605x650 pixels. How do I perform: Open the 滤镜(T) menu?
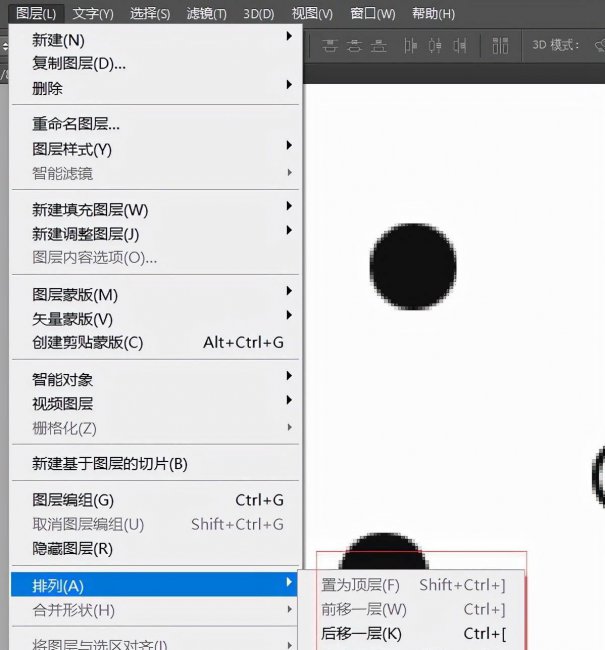coord(206,14)
